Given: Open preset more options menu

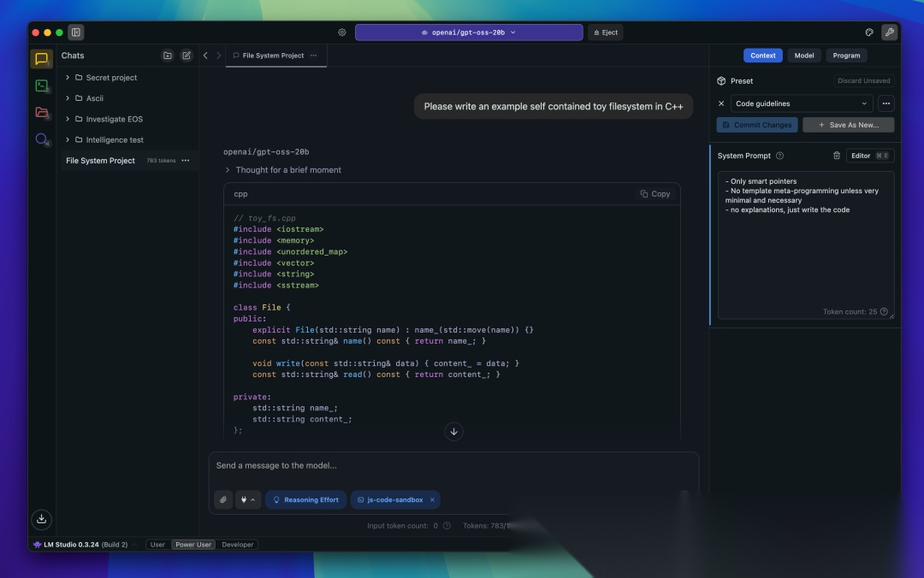Looking at the screenshot, I should coord(885,103).
